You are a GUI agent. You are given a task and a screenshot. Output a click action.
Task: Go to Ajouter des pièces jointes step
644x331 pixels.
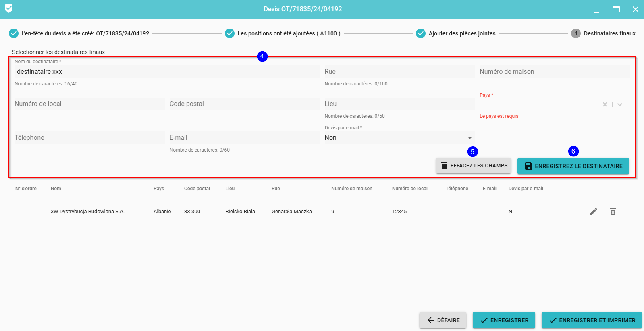coord(462,33)
